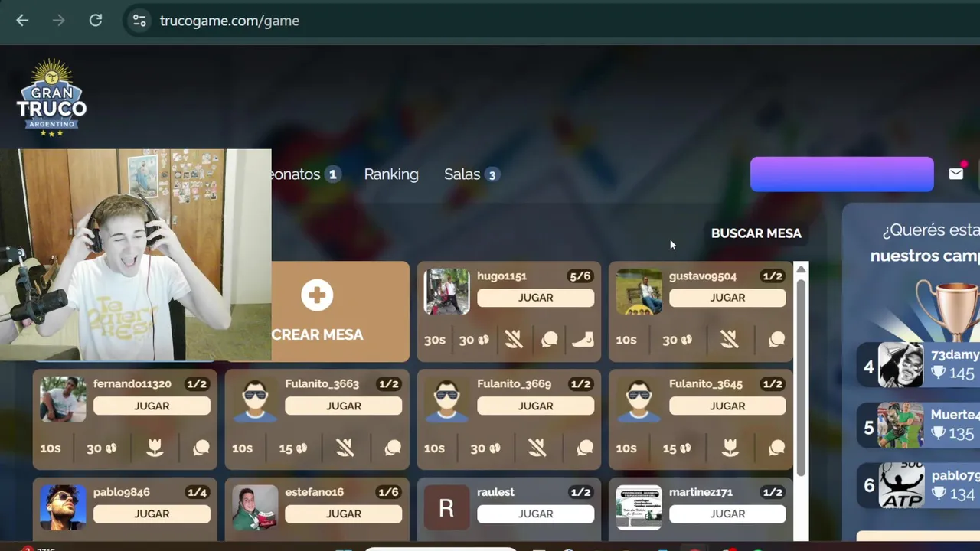This screenshot has width=980, height=551.
Task: Click JUGAR on Fulanito_3663's table
Action: coord(344,406)
